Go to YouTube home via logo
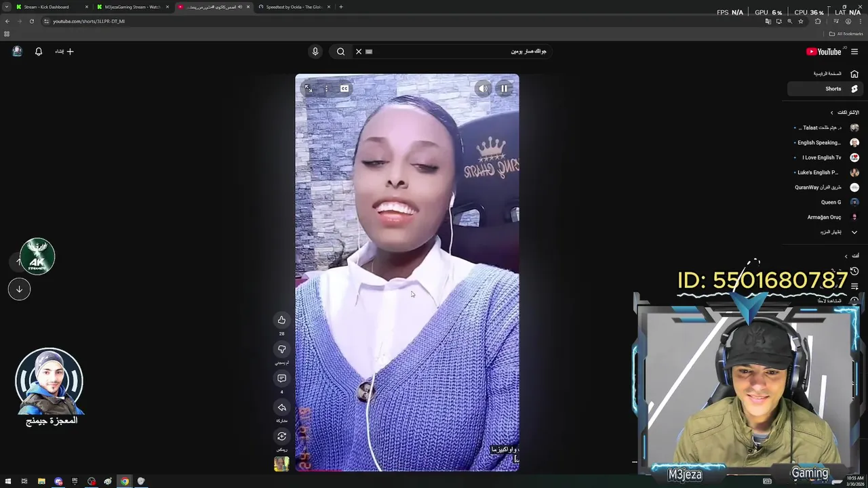The height and width of the screenshot is (488, 868). 823,52
